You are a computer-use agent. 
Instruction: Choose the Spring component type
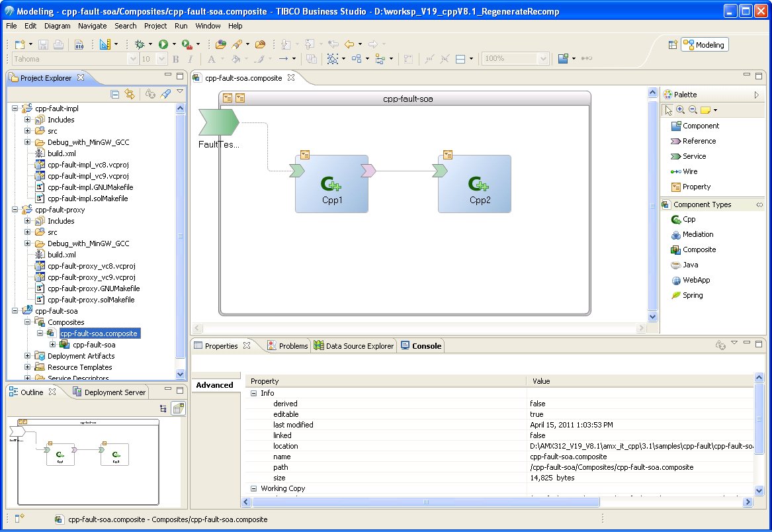coord(687,296)
